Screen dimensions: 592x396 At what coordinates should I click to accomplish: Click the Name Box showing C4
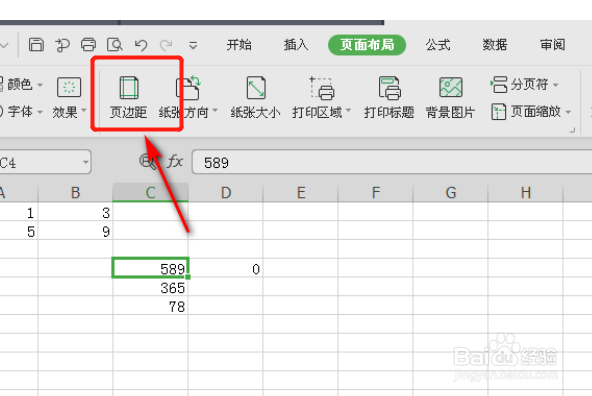pos(45,162)
